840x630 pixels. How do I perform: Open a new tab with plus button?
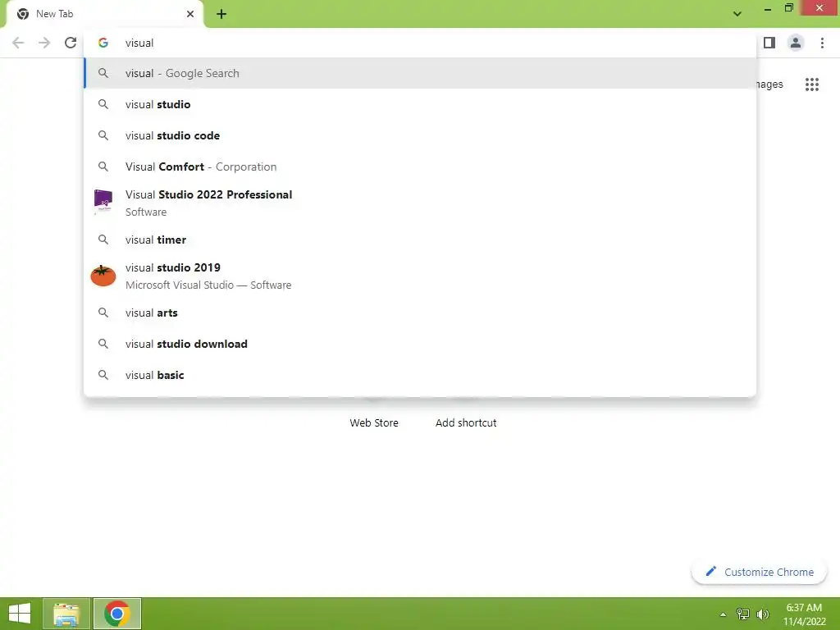221,14
